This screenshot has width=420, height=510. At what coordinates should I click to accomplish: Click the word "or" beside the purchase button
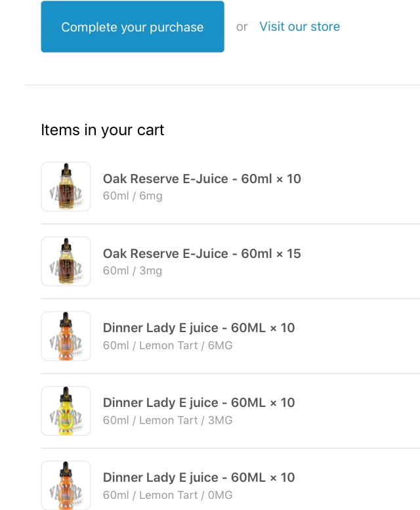pos(242,27)
